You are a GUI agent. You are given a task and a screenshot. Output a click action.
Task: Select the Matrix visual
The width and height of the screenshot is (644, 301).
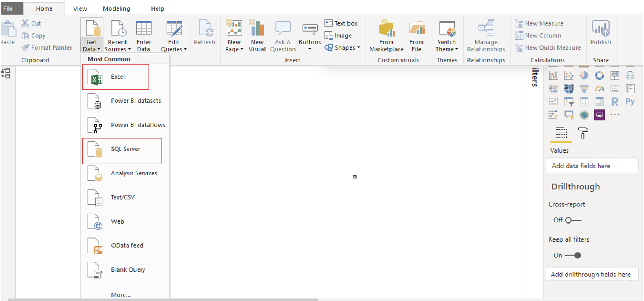600,102
